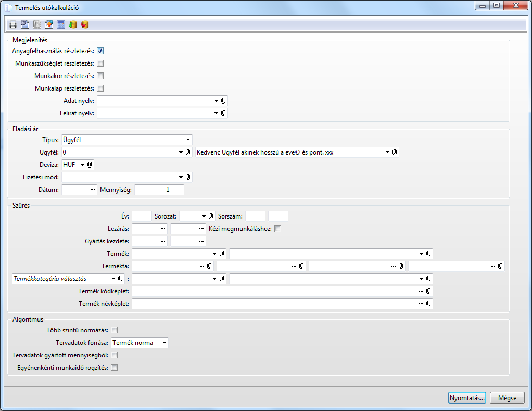Open date picker dots in Dátum field
The width and height of the screenshot is (532, 411).
click(x=93, y=190)
